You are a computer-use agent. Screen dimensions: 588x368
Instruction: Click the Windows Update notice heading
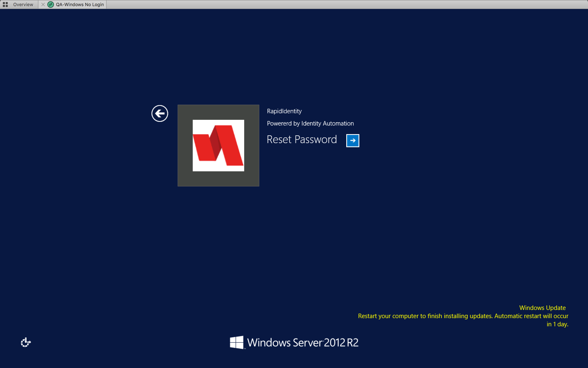click(542, 308)
